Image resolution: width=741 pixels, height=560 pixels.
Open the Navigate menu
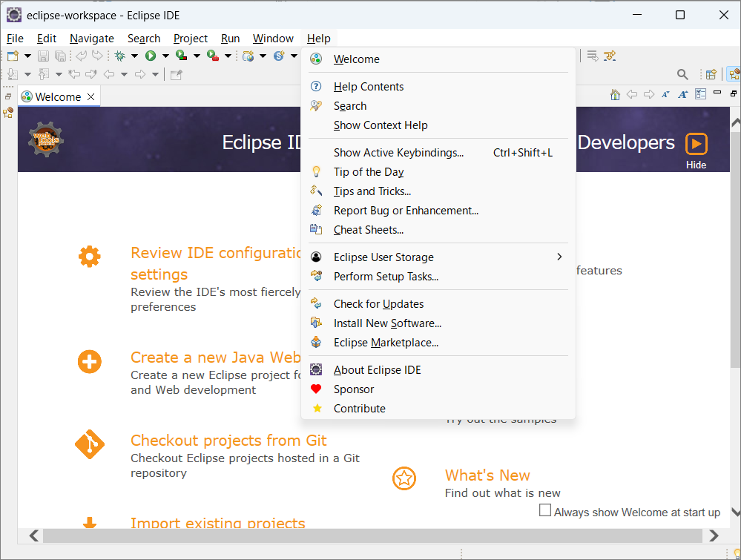pyautogui.click(x=92, y=39)
